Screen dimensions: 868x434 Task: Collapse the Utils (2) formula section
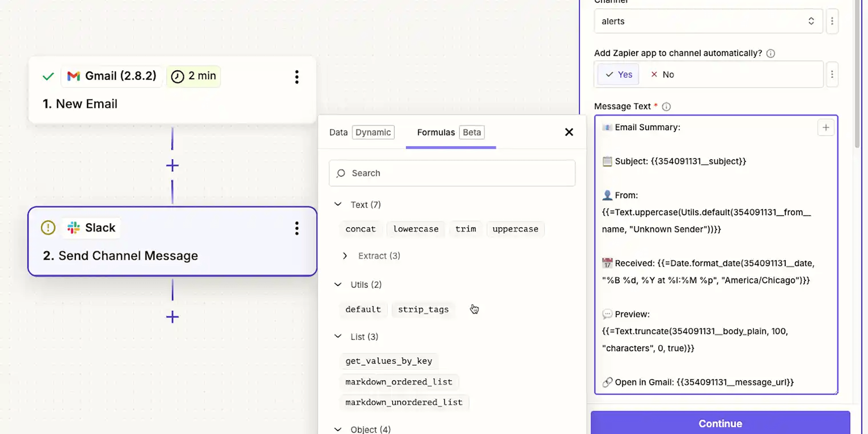click(x=338, y=285)
